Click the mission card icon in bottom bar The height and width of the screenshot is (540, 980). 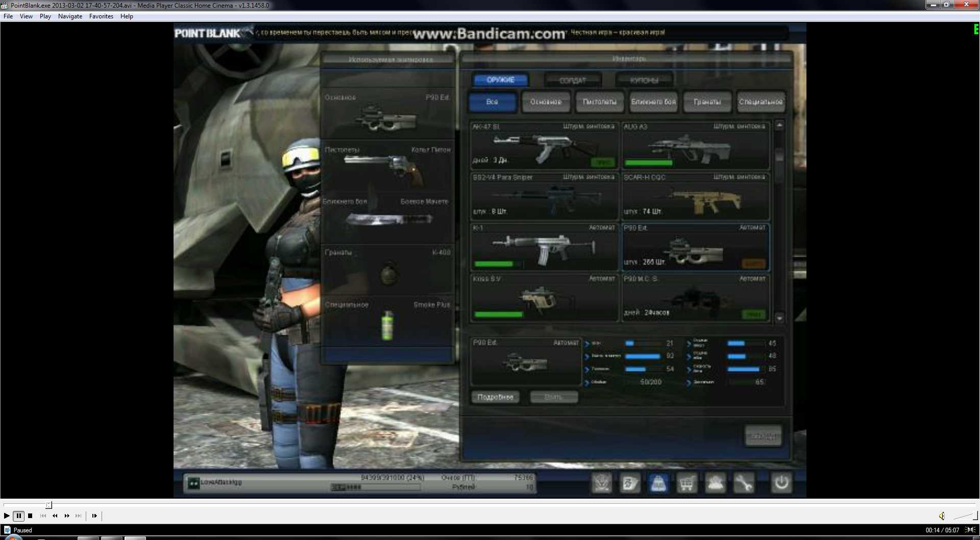click(630, 482)
